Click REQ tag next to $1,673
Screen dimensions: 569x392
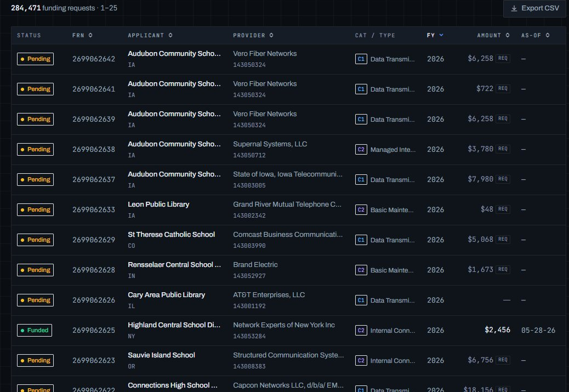coord(503,269)
